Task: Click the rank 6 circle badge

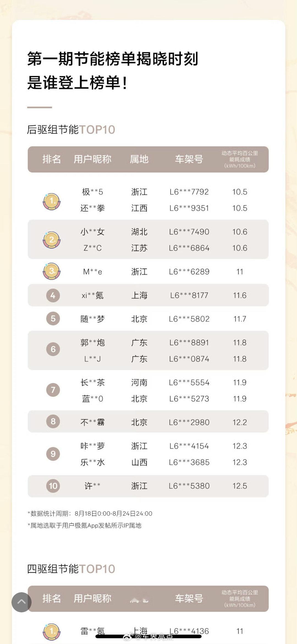Action: (x=53, y=349)
